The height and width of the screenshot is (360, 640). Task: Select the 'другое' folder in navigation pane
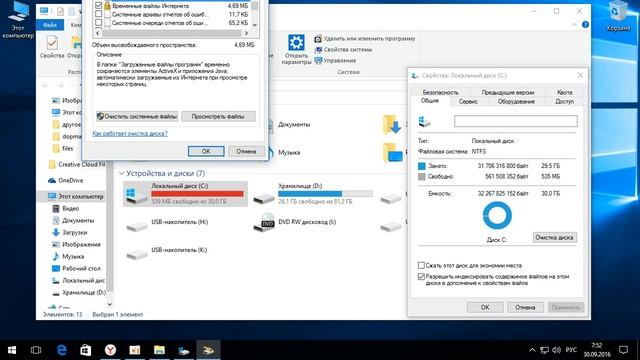tap(67, 124)
